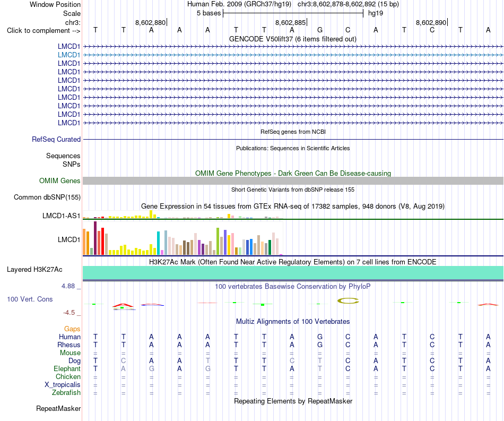Click the large C logo in PhyloP track

tap(348, 301)
